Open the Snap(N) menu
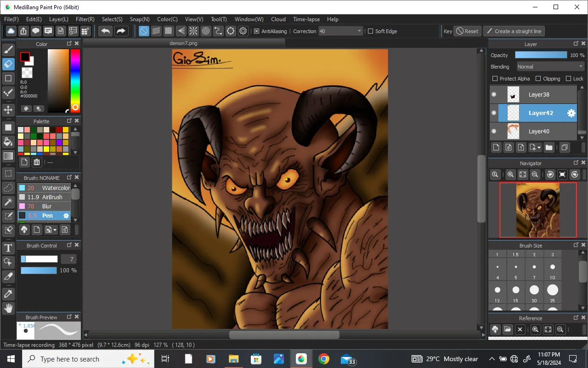Image resolution: width=588 pixels, height=368 pixels. pyautogui.click(x=140, y=19)
